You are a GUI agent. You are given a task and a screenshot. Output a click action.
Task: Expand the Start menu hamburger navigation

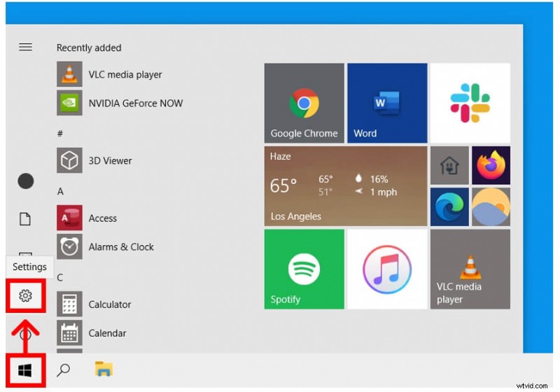[x=25, y=47]
